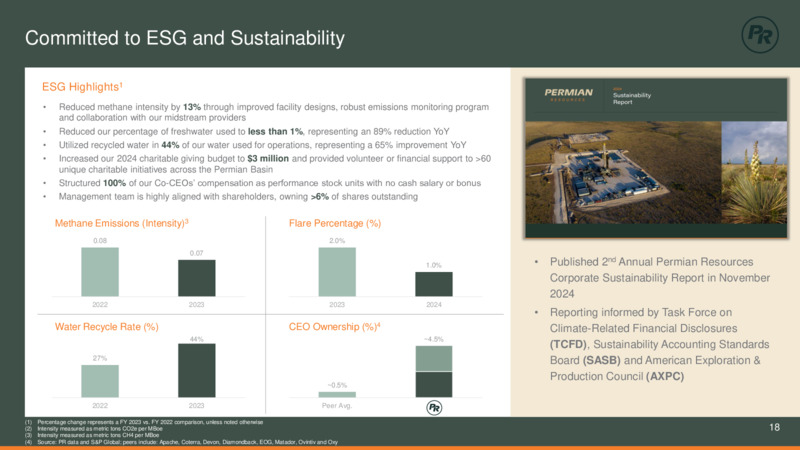Click the '(AXPC)' acronym in the side panel
This screenshot has height=450, width=800.
665,376
